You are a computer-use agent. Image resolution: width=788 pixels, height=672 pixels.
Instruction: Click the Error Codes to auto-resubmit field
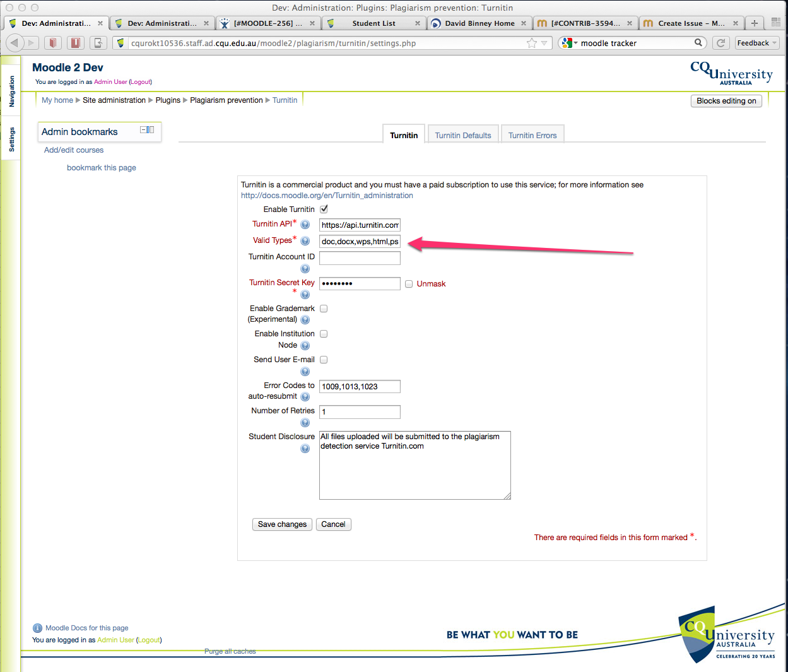click(360, 387)
